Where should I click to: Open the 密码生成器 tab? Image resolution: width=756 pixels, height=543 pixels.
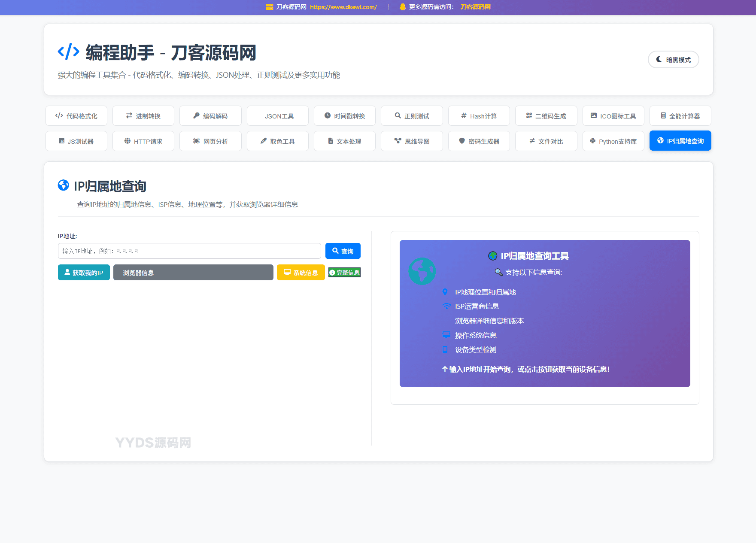(479, 141)
